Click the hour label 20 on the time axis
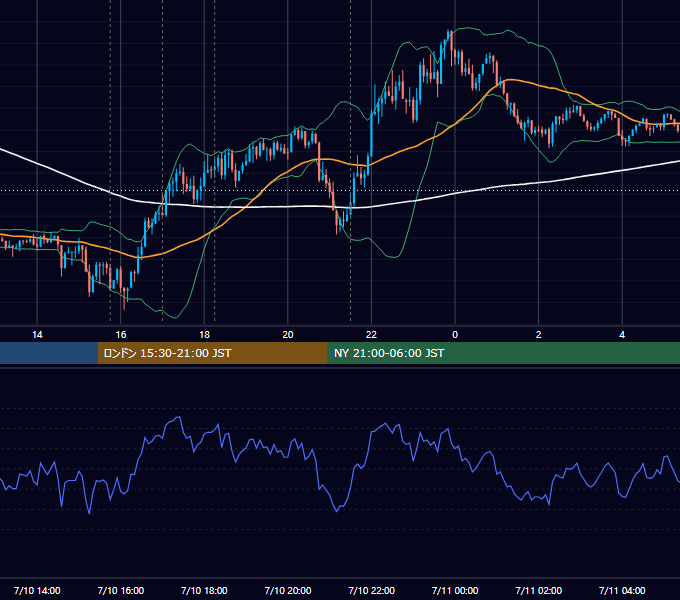Viewport: 680px width, 600px height. click(288, 335)
